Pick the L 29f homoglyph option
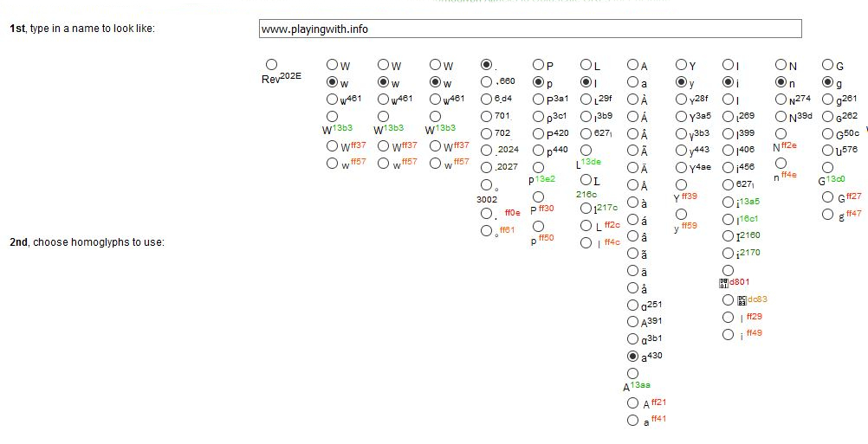This screenshot has height=444, width=868. click(x=586, y=99)
